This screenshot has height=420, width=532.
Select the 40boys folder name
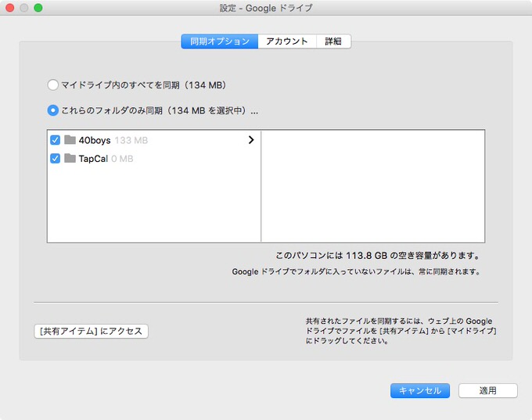[x=95, y=140]
